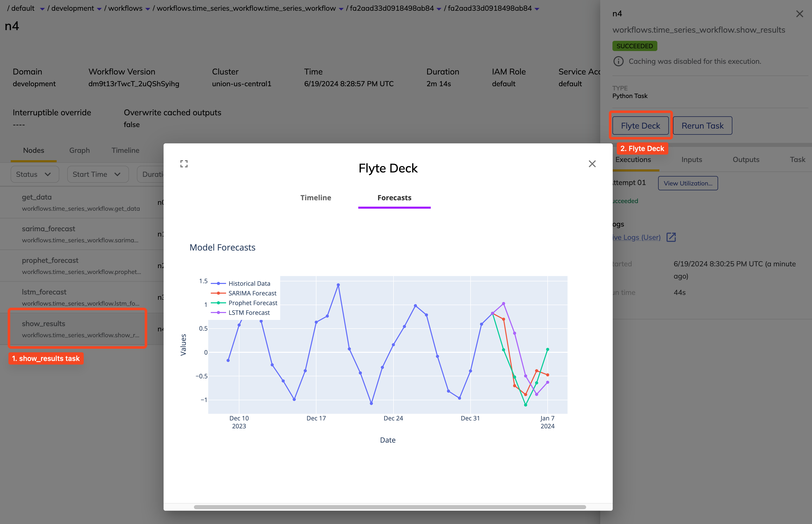
Task: Expand the Status filter dropdown
Action: coord(33,174)
